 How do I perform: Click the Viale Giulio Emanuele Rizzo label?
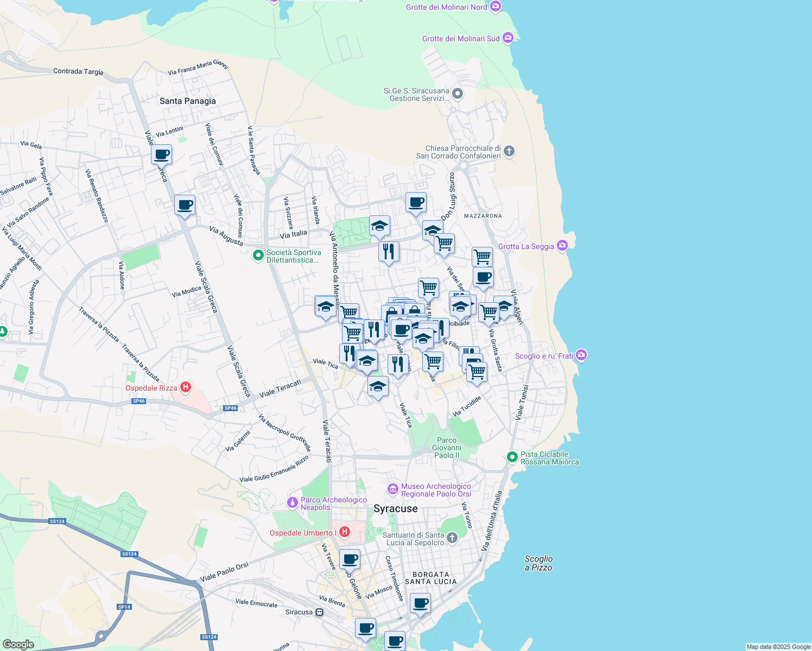click(x=274, y=469)
